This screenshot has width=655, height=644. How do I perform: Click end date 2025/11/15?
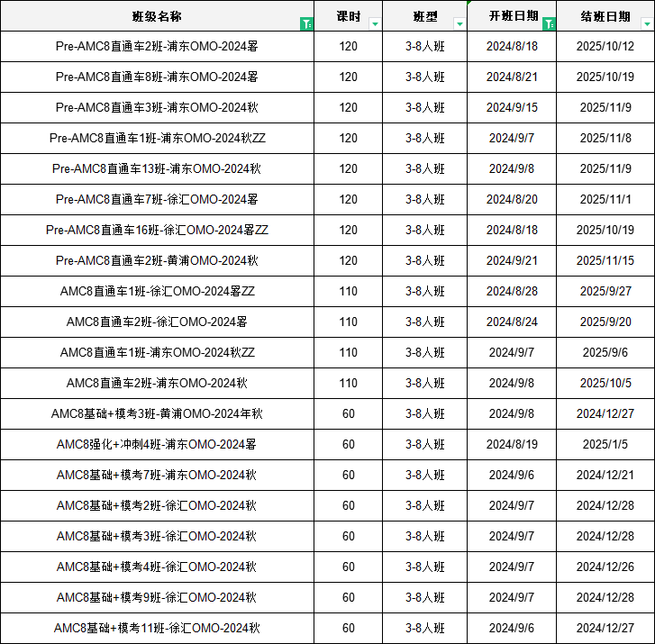click(605, 260)
